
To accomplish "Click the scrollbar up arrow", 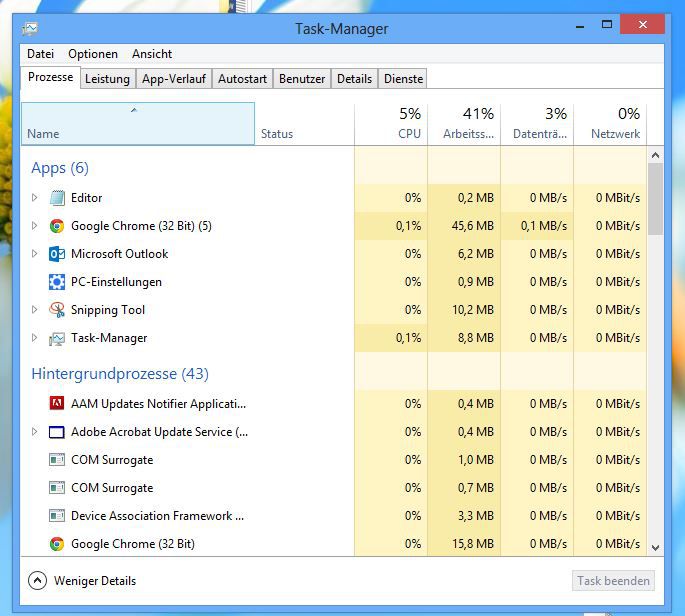I will pos(655,155).
